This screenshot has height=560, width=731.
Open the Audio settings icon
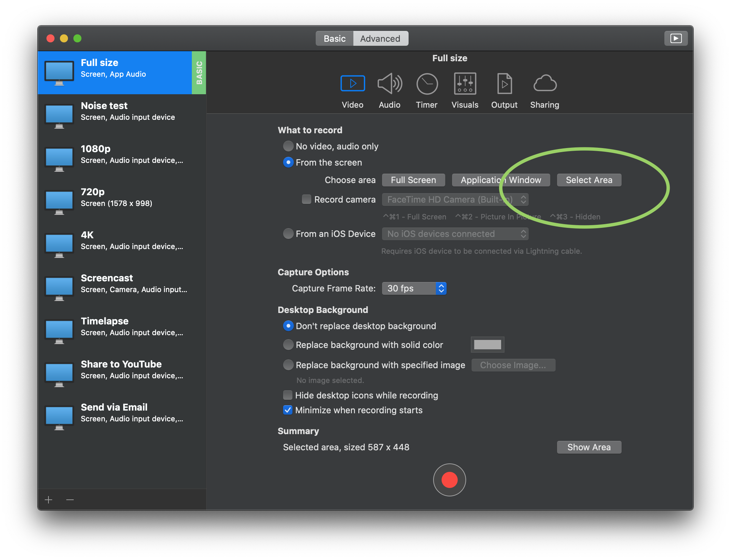click(x=389, y=84)
